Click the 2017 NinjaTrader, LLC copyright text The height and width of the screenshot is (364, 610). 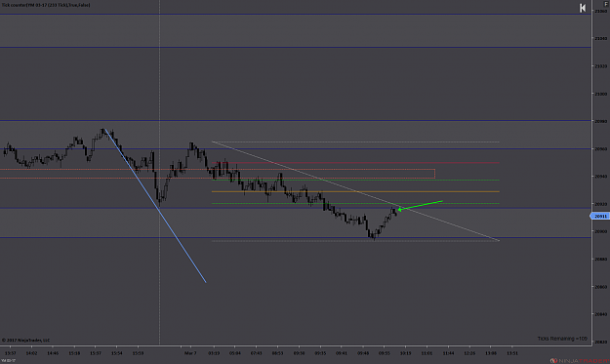tap(25, 340)
